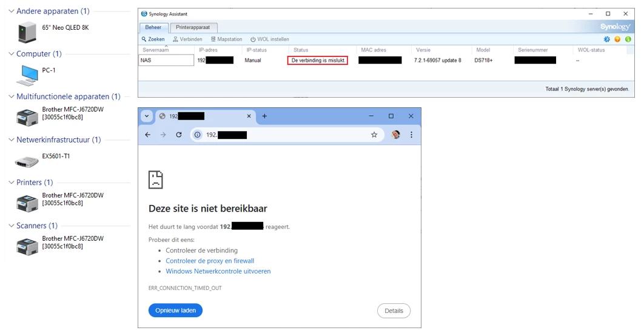Open 'Controleer de proxy en firewall' link
The width and height of the screenshot is (644, 336).
pyautogui.click(x=210, y=261)
